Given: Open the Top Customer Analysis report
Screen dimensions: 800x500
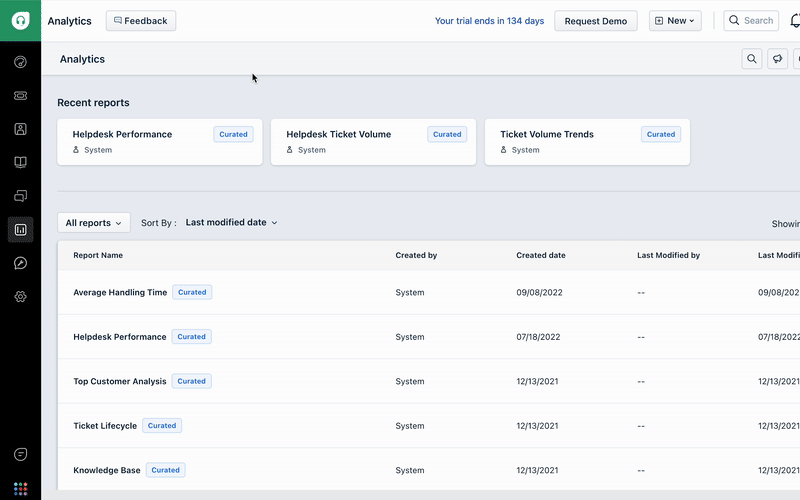Looking at the screenshot, I should tap(119, 381).
